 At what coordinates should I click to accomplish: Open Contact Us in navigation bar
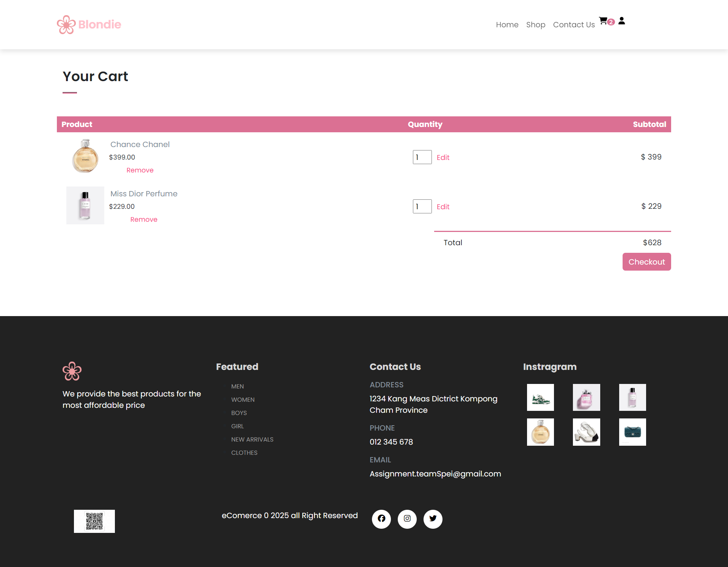point(574,25)
